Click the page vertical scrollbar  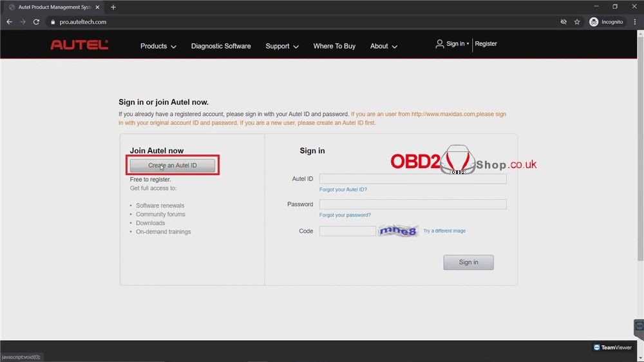pyautogui.click(x=640, y=148)
